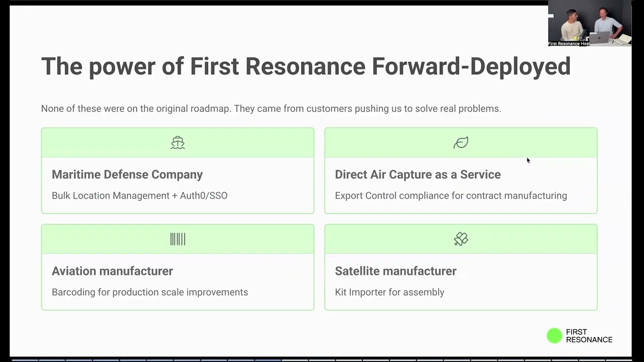
Task: Click 'Bulk Location Management + Auth0/SSO' text
Action: [x=139, y=196]
